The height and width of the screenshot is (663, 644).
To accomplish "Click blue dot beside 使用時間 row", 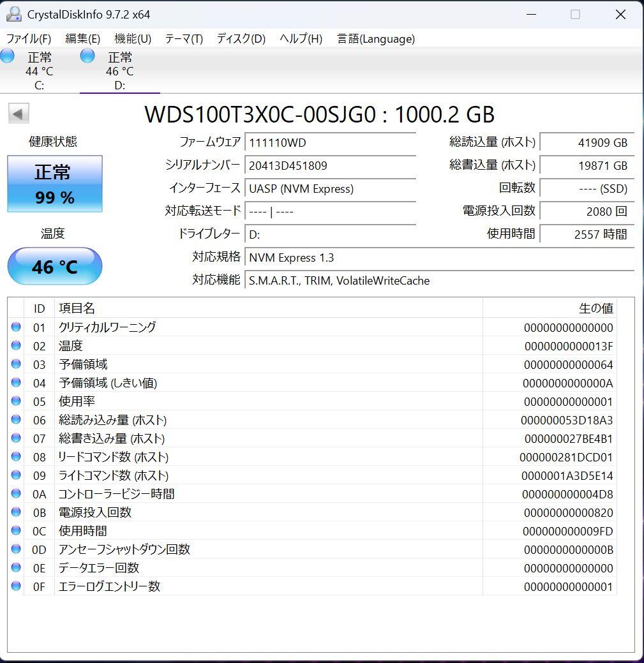I will pos(16,531).
